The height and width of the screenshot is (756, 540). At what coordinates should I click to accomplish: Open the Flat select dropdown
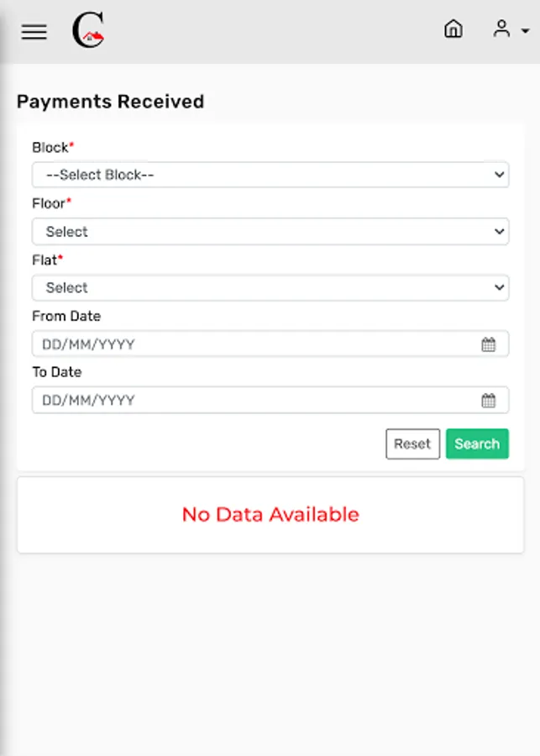coord(270,287)
